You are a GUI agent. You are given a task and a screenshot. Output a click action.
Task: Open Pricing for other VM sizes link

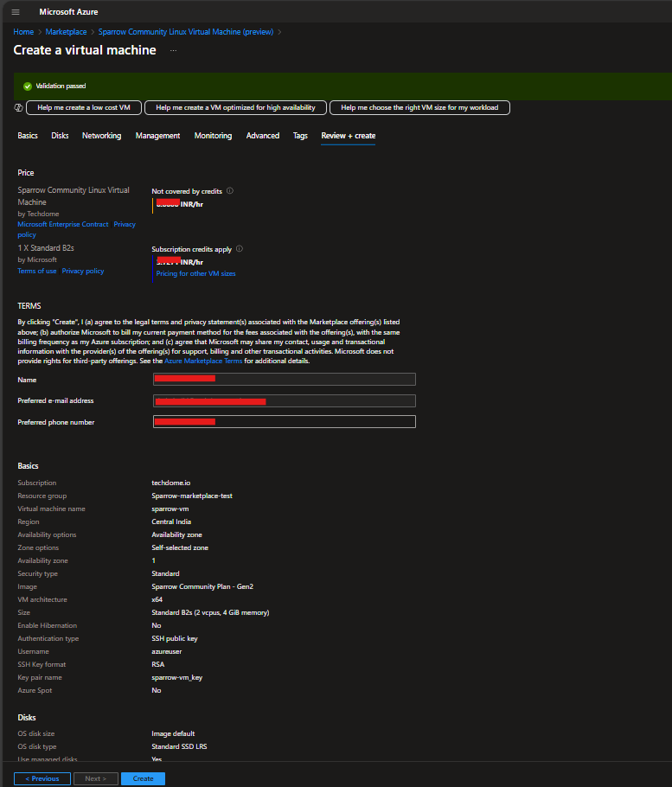tap(195, 273)
